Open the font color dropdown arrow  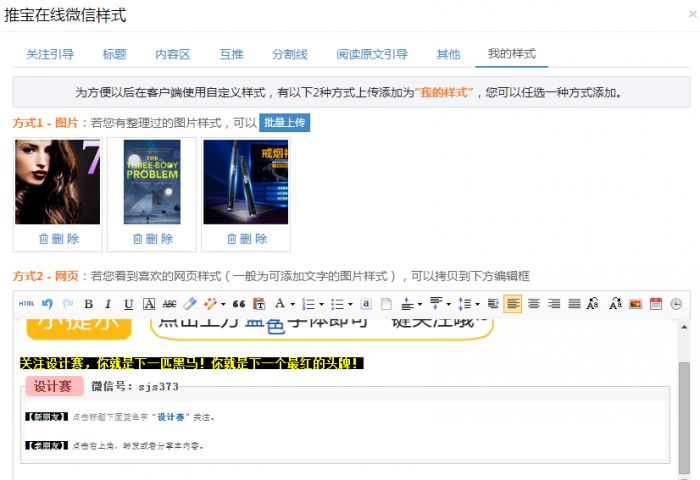click(x=292, y=305)
